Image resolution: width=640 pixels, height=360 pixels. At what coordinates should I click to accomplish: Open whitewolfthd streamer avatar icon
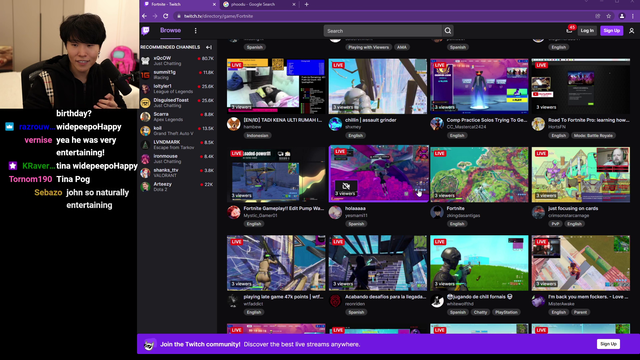click(x=437, y=301)
